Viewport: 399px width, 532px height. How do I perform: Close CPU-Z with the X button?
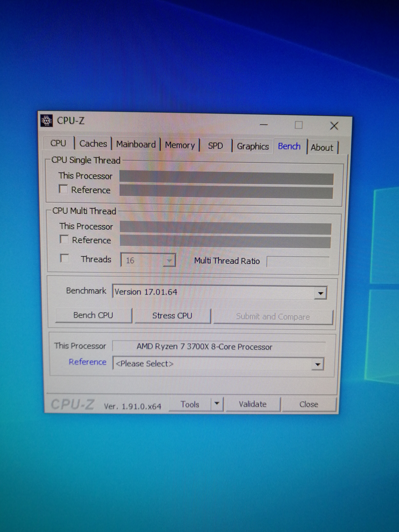(334, 126)
